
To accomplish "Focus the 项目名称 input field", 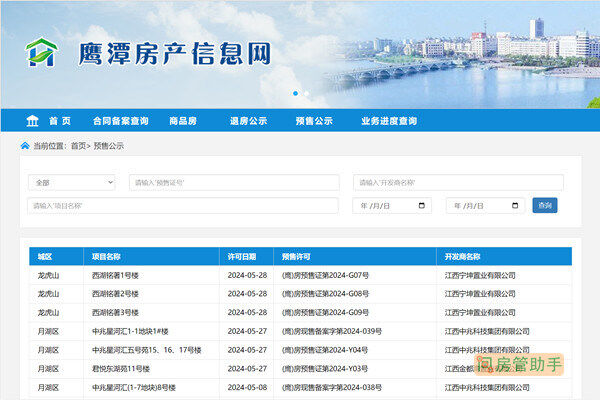I will click(x=183, y=206).
